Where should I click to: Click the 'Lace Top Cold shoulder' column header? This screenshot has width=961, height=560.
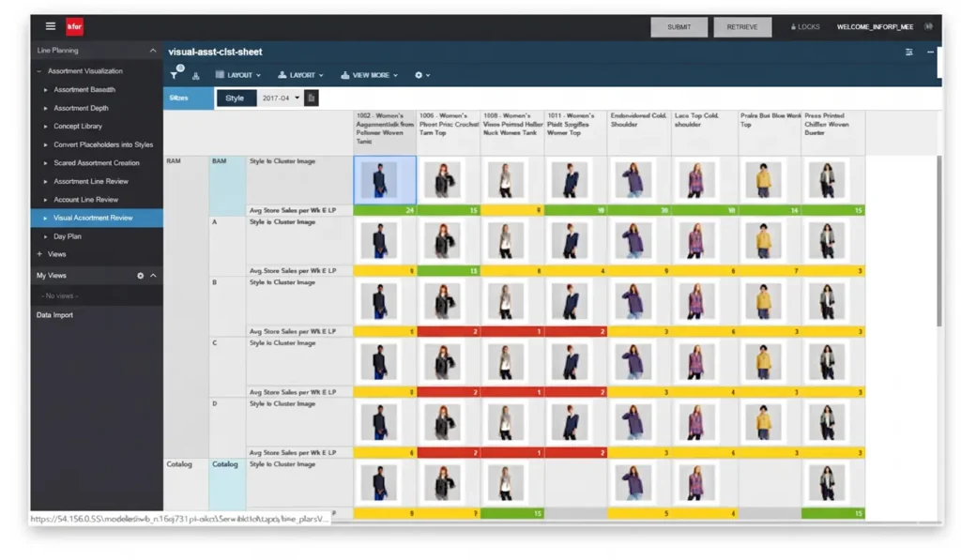704,132
